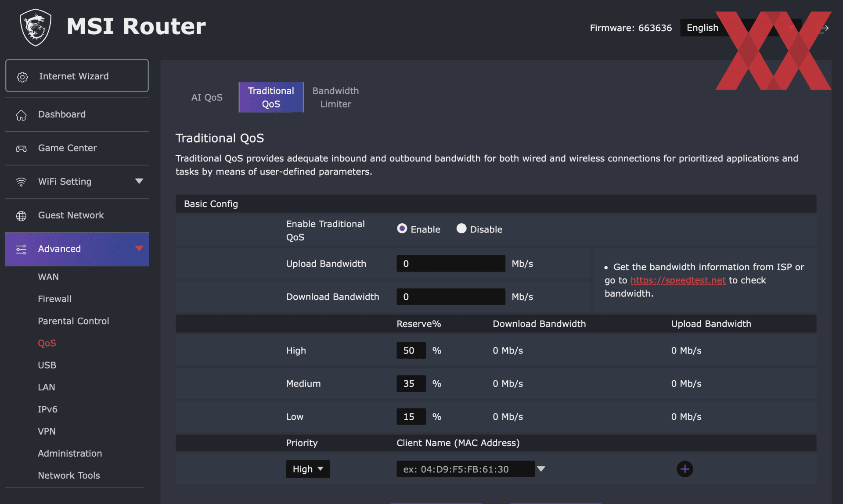Open the LAN submenu item
This screenshot has height=504, width=843.
(47, 387)
